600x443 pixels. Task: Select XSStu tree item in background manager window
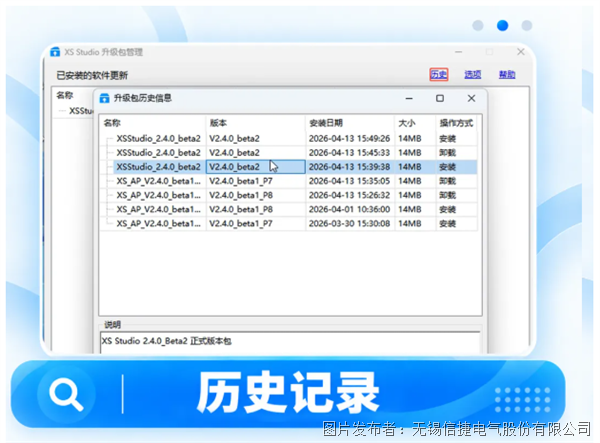point(81,111)
